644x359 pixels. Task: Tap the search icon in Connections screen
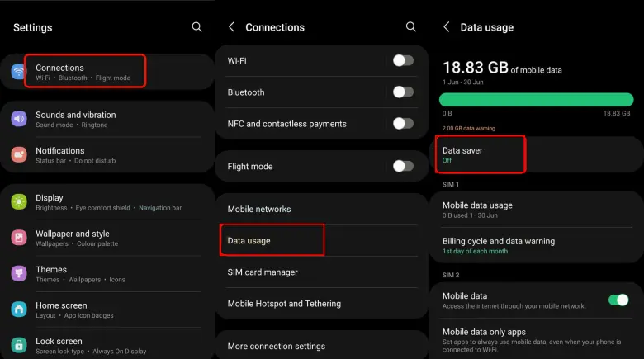click(410, 27)
